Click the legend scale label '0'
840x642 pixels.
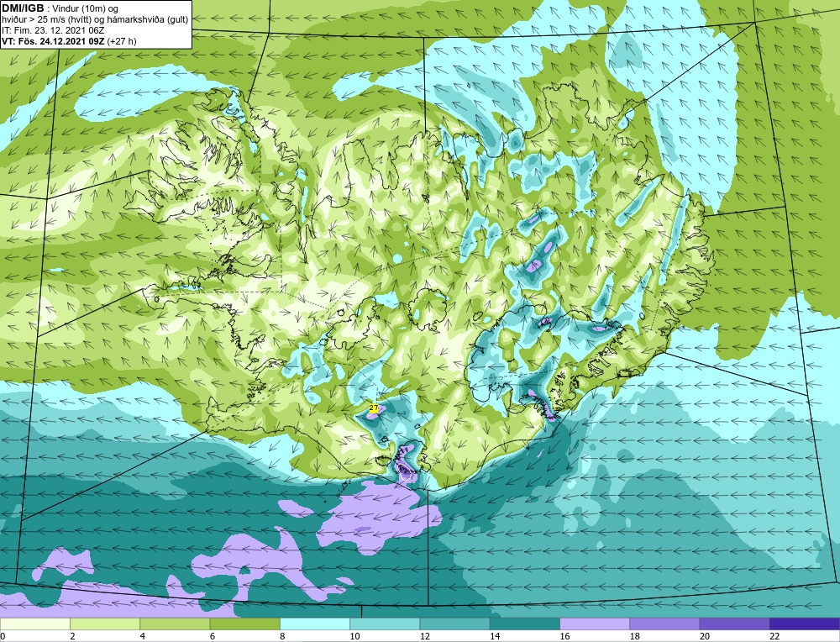tap(3, 636)
